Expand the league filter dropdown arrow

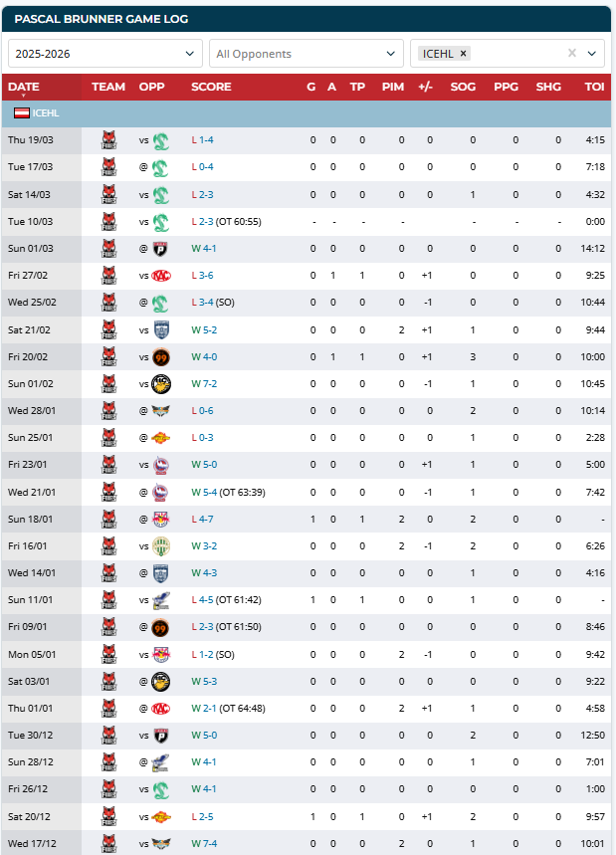pyautogui.click(x=592, y=54)
